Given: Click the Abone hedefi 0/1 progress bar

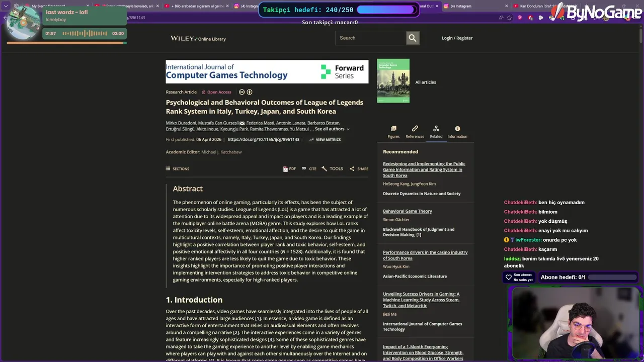Looking at the screenshot, I should [612, 277].
